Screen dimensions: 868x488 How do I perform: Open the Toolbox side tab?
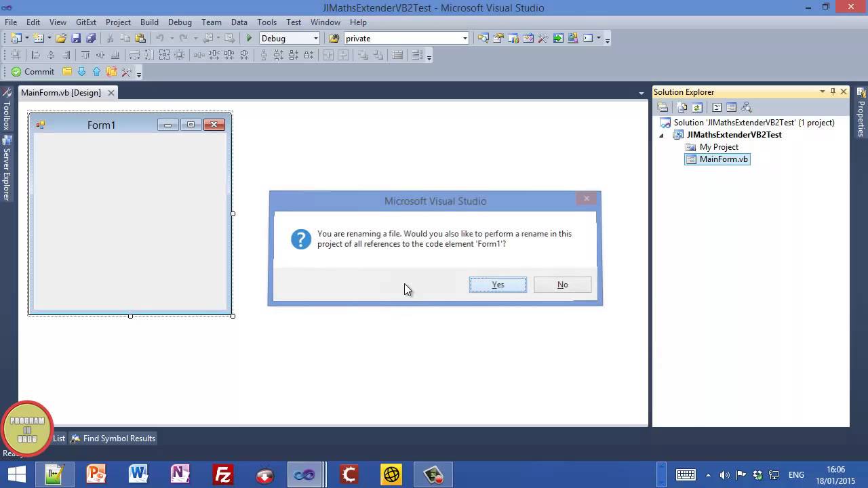tap(6, 110)
